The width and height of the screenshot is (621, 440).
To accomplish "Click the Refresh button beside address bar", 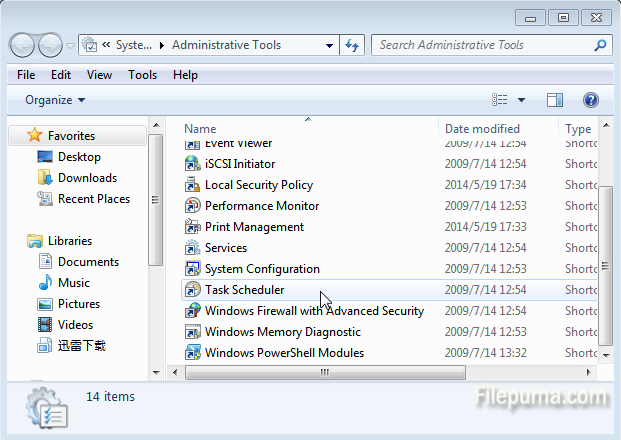I will pyautogui.click(x=352, y=45).
